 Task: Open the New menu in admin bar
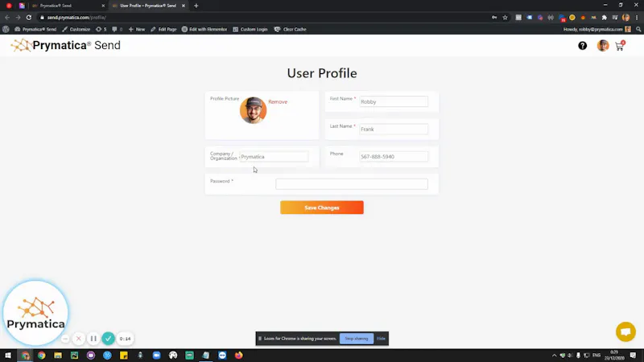click(x=136, y=29)
